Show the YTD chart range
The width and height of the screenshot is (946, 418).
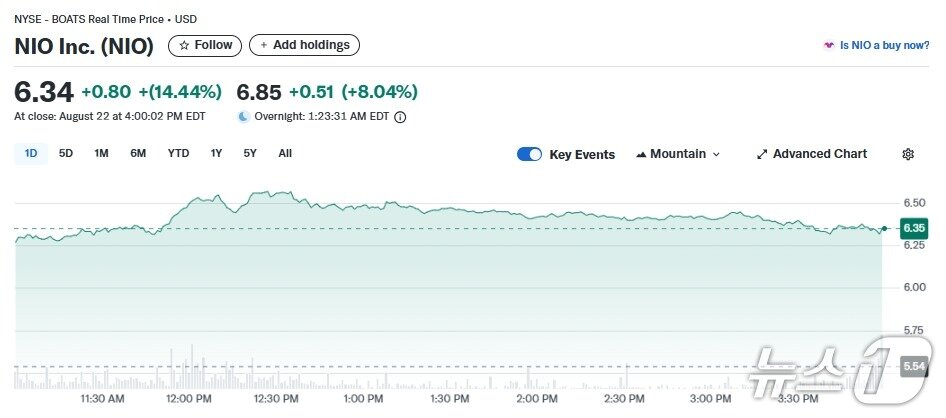click(x=178, y=153)
